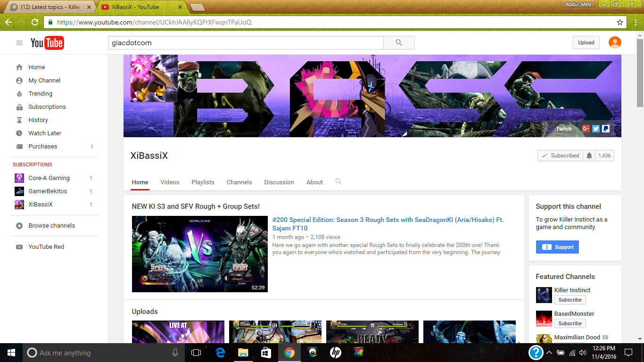The image size is (644, 362).
Task: Switch to the About tab
Action: click(x=314, y=182)
